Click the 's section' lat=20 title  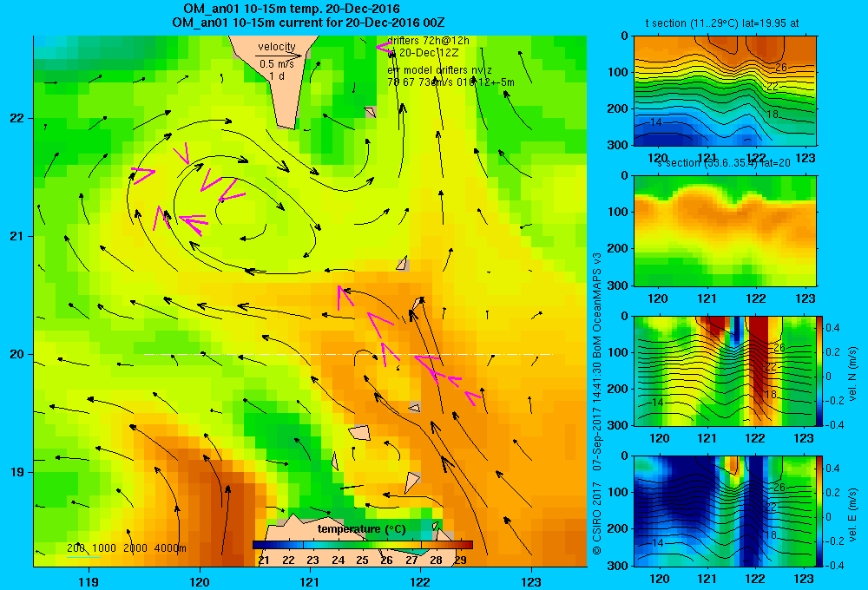(x=723, y=163)
